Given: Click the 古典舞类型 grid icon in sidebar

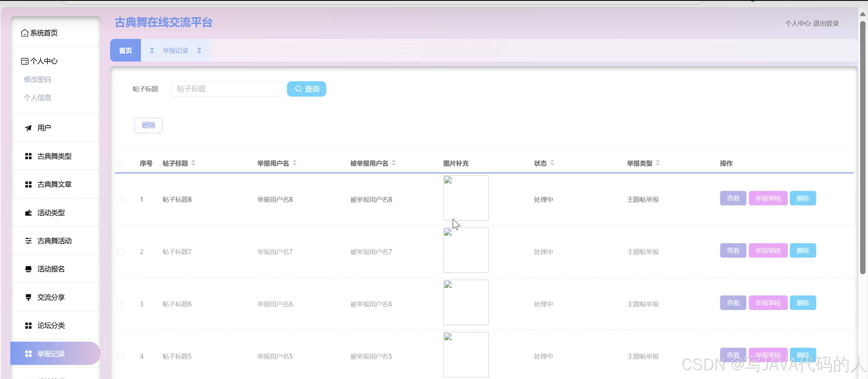Looking at the screenshot, I should point(28,156).
